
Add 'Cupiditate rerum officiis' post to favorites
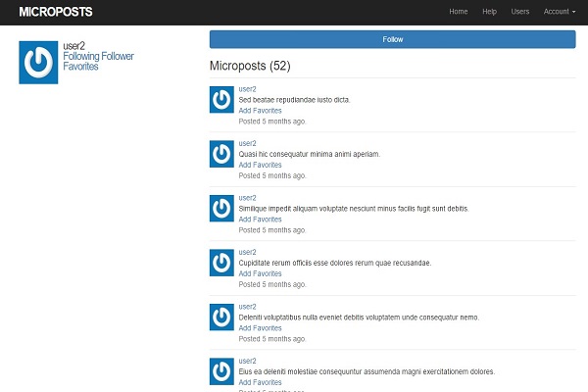point(260,273)
